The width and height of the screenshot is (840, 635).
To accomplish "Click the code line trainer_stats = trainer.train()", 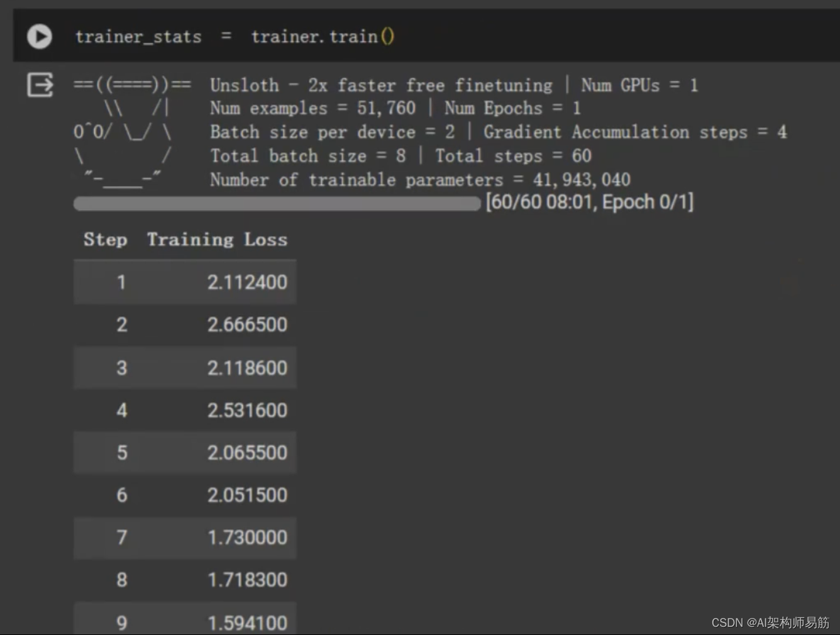I will (x=235, y=36).
